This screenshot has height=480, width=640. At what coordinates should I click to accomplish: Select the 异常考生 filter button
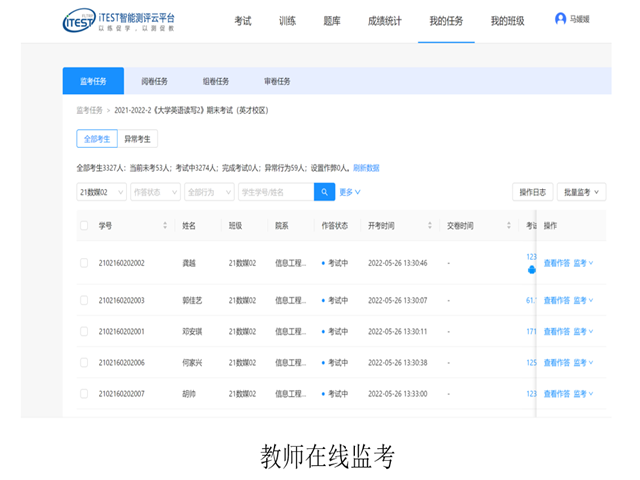click(x=137, y=139)
